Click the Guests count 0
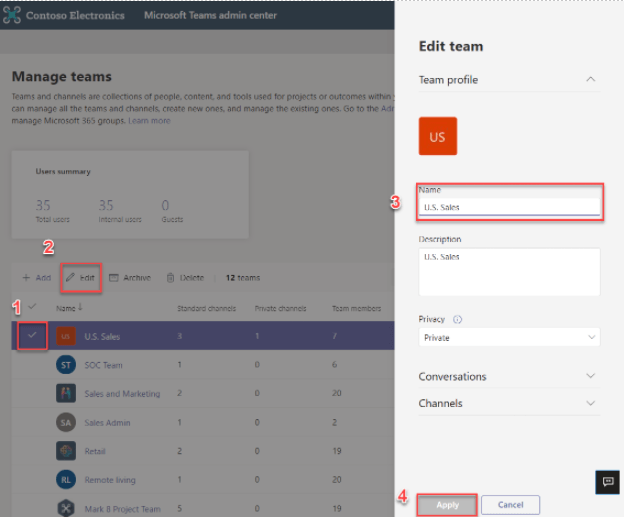The image size is (624, 517). point(165,205)
